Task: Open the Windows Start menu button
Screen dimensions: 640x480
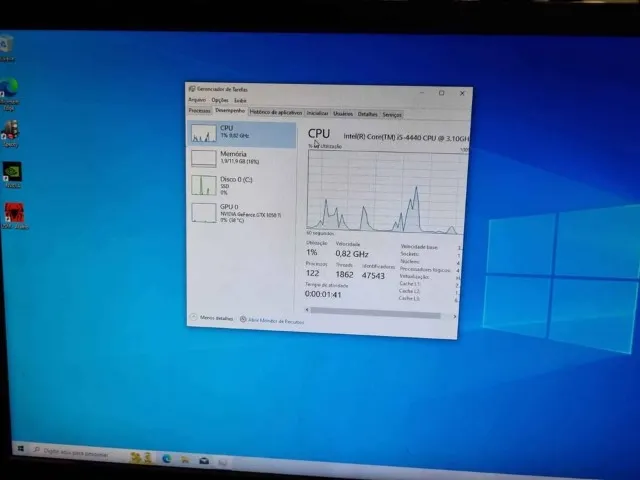Action: click(21, 449)
